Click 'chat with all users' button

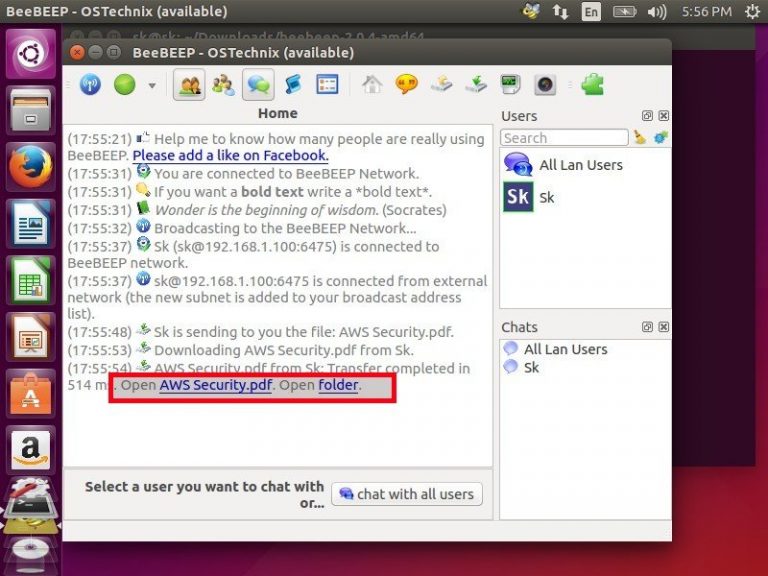point(407,494)
